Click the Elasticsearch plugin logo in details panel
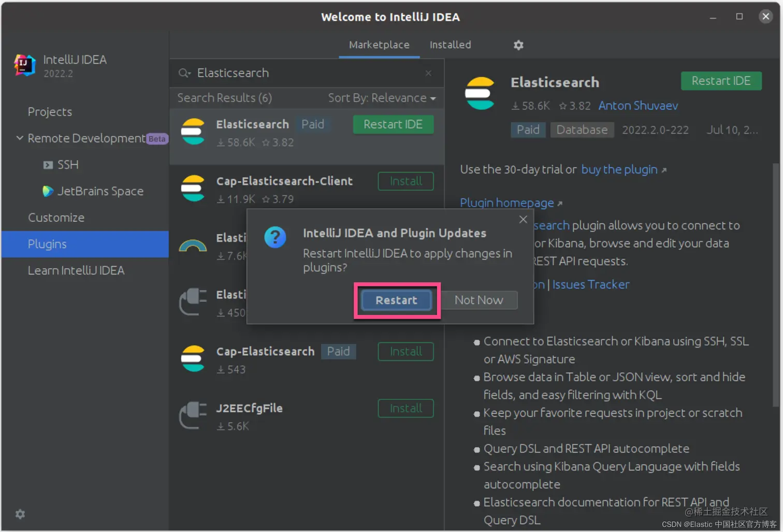The image size is (783, 532). pos(480,94)
